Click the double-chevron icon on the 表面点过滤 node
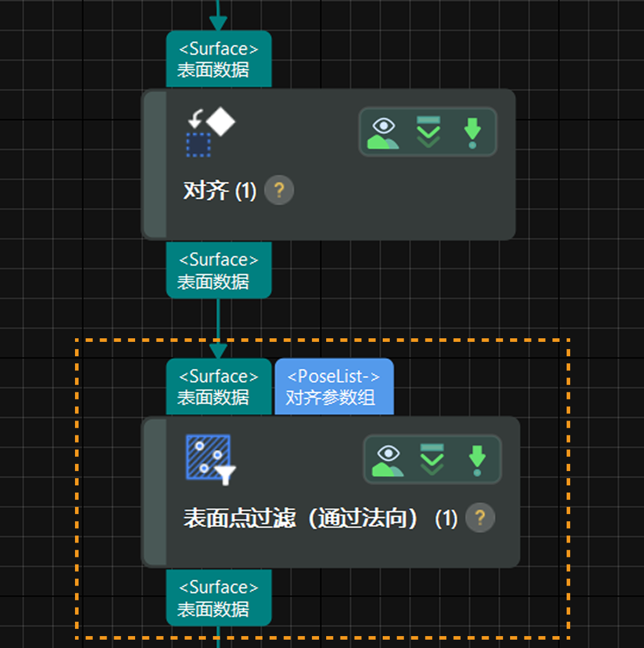The image size is (644, 648). click(432, 460)
